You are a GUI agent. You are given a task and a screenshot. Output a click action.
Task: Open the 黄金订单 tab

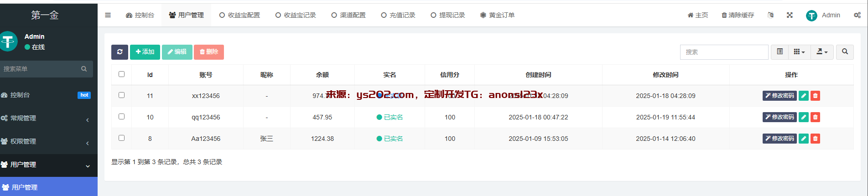pyautogui.click(x=497, y=15)
